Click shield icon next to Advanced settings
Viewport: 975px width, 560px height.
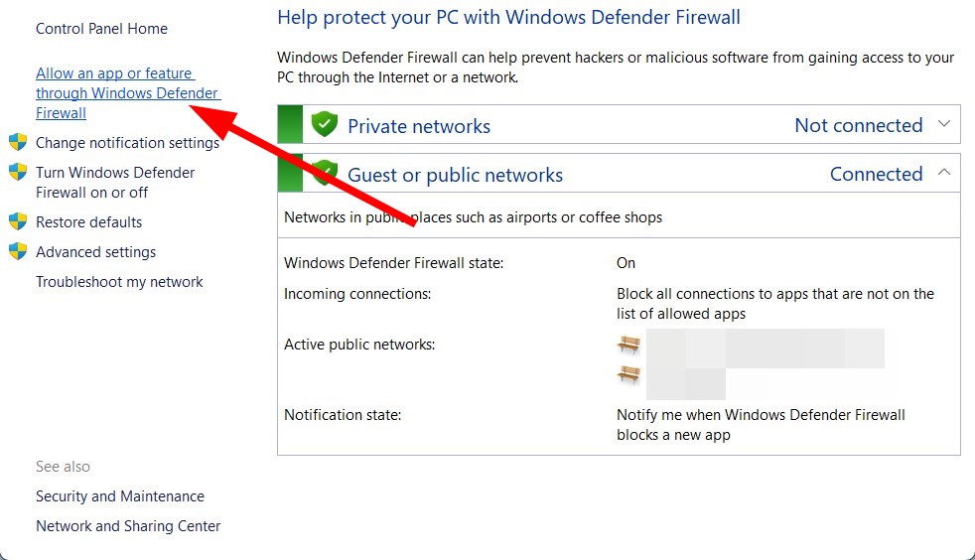pos(18,251)
